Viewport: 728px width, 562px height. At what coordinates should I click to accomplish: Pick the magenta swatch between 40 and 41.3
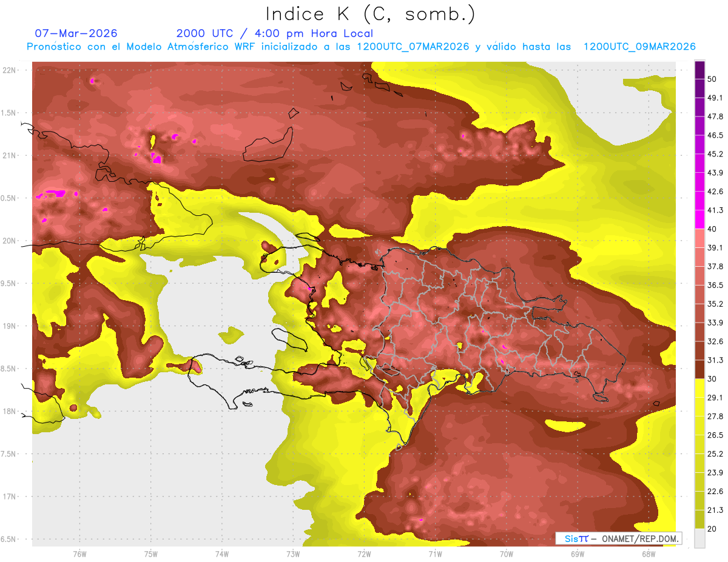click(x=699, y=219)
